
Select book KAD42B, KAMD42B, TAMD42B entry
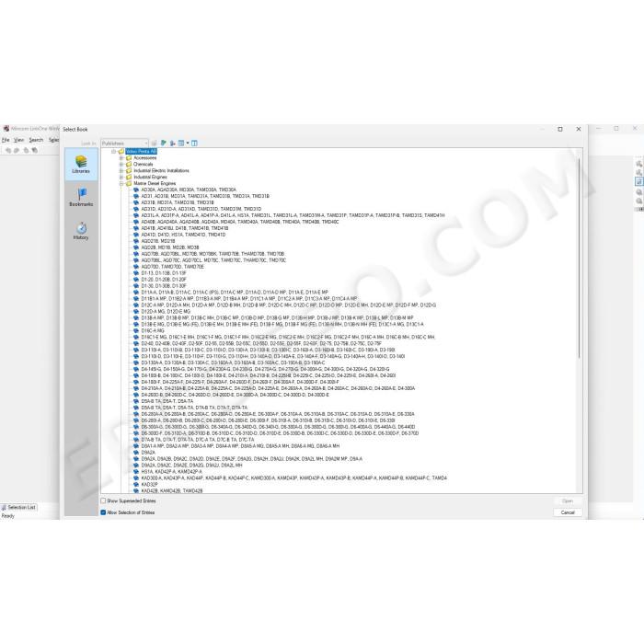coord(172,490)
